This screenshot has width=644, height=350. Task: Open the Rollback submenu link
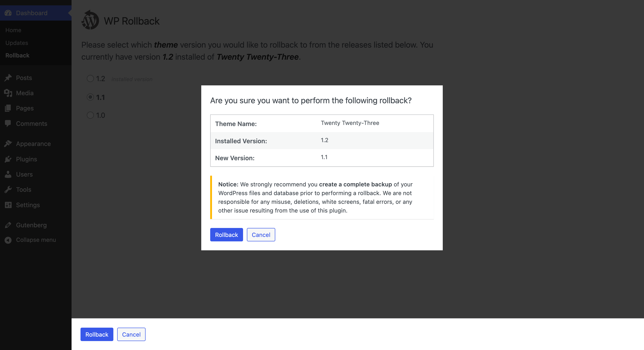17,55
